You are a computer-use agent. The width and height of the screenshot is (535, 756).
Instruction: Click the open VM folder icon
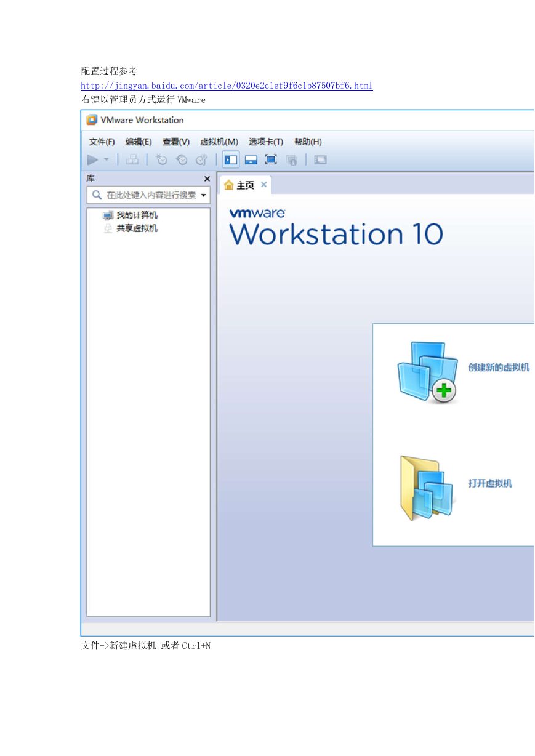click(x=428, y=489)
